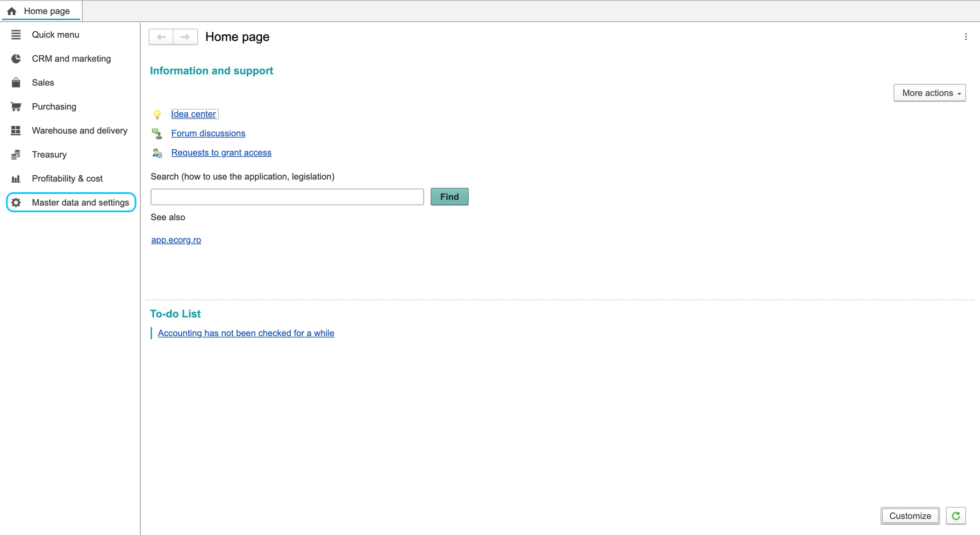Click the back arrow navigation button
This screenshot has height=535, width=980.
click(161, 37)
